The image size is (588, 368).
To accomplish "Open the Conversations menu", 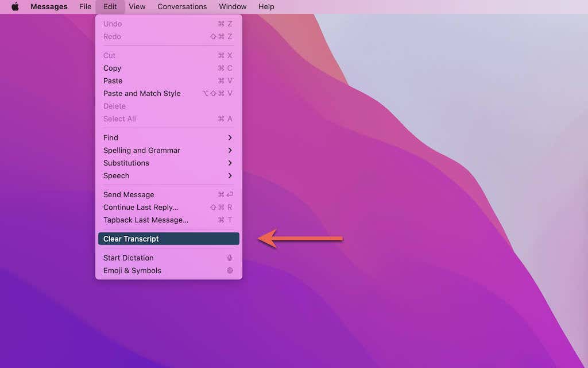I will (x=182, y=7).
